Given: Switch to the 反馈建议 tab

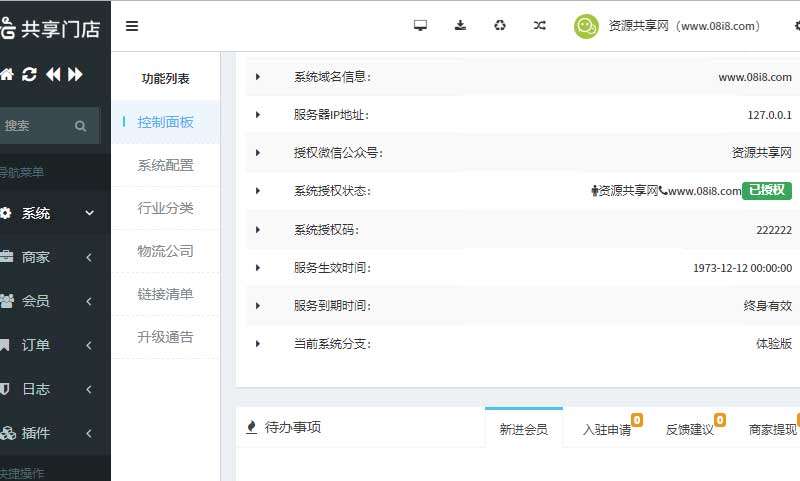Looking at the screenshot, I should [x=690, y=429].
